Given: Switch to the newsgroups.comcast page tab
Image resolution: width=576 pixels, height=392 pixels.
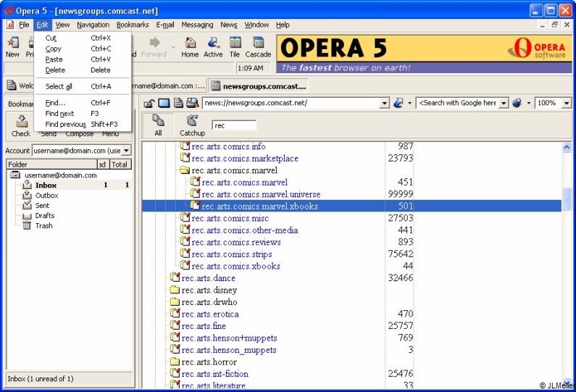Looking at the screenshot, I should click(259, 86).
